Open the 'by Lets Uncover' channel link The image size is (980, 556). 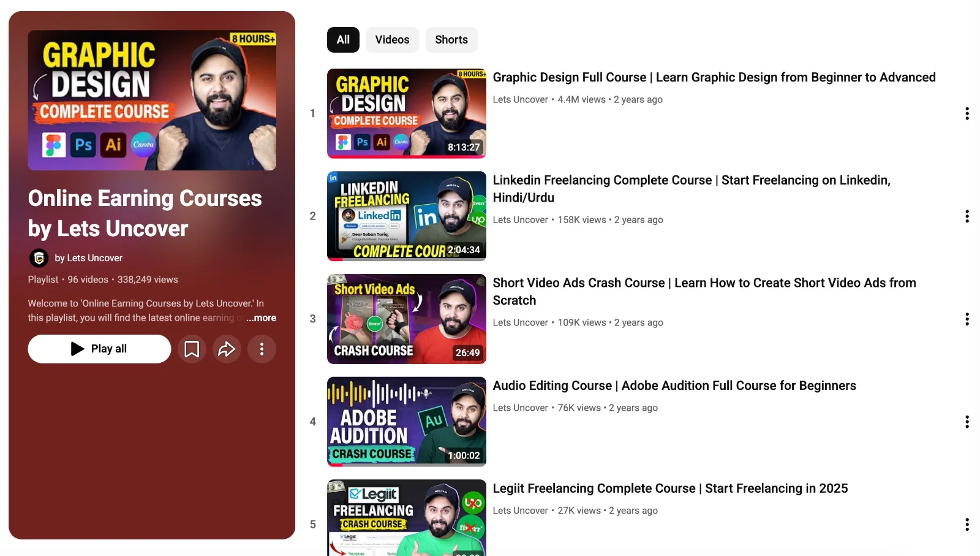pyautogui.click(x=89, y=258)
